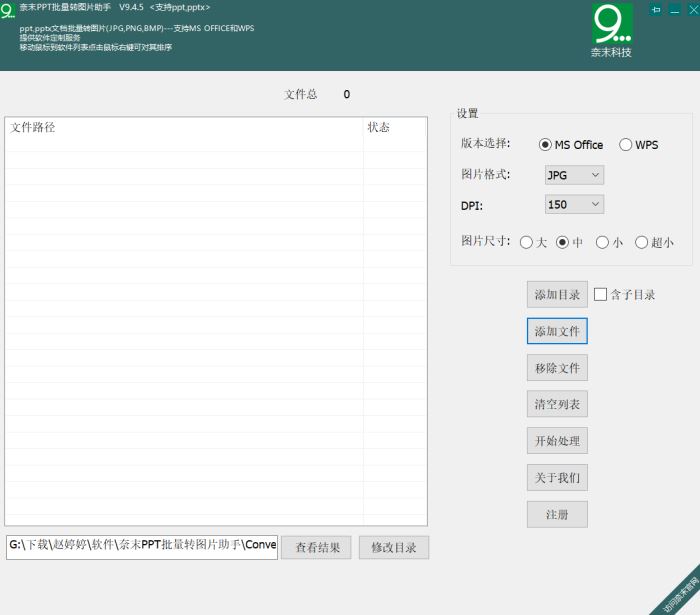Click the 添加文件 button
The height and width of the screenshot is (615, 700).
(x=557, y=331)
